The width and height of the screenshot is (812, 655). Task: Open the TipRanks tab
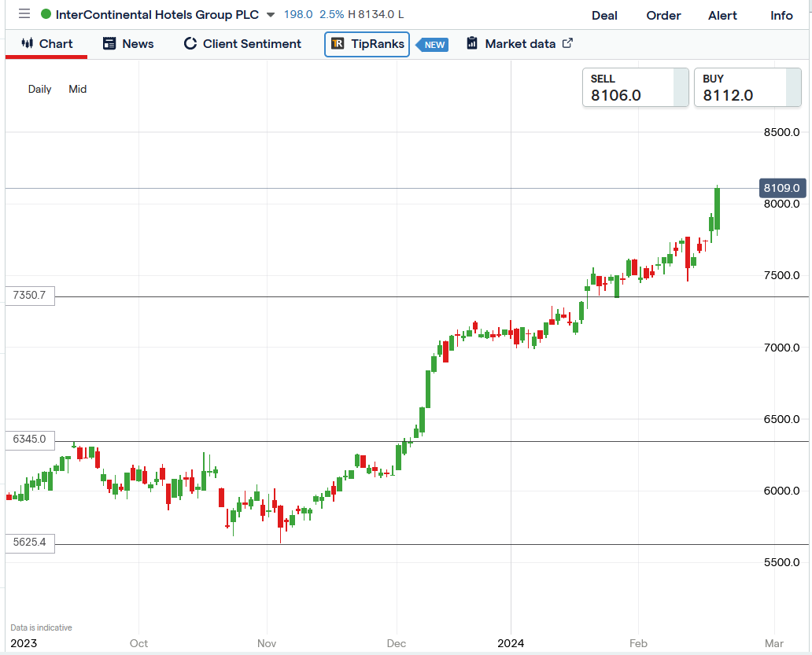(367, 44)
